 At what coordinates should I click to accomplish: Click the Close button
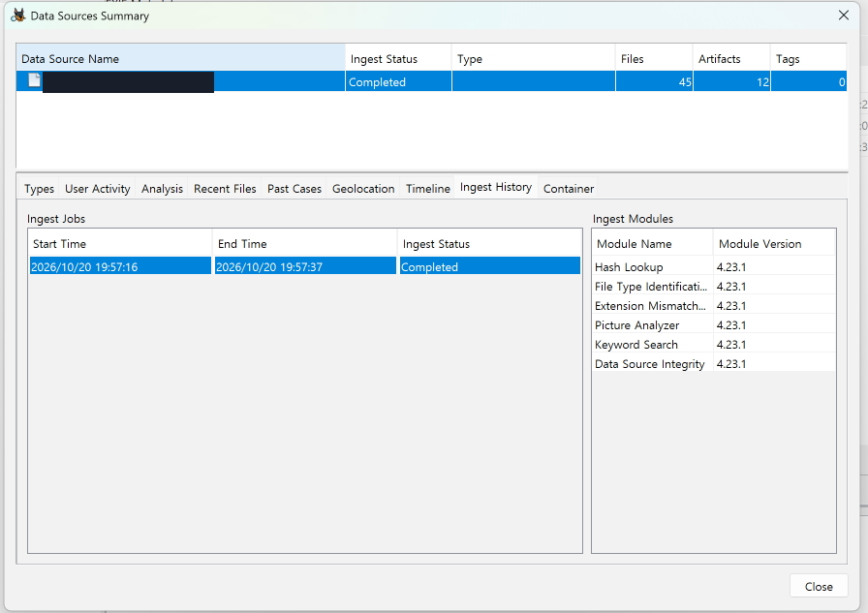[x=819, y=587]
